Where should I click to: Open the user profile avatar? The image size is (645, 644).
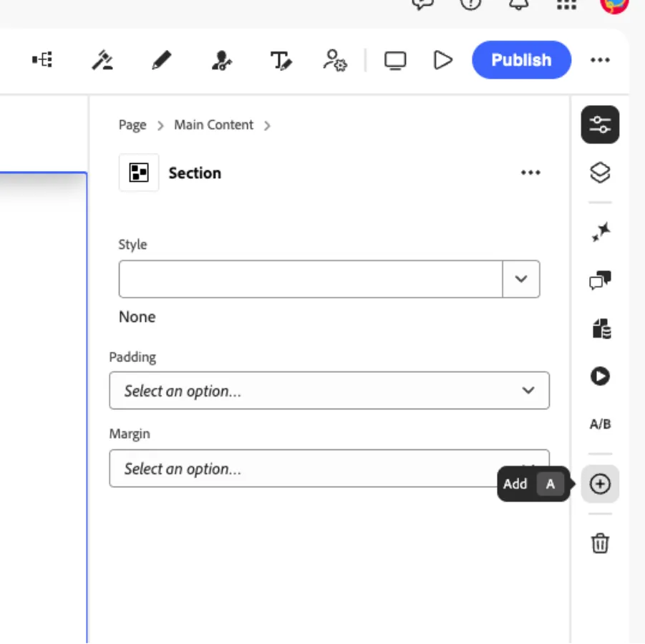pos(614,5)
